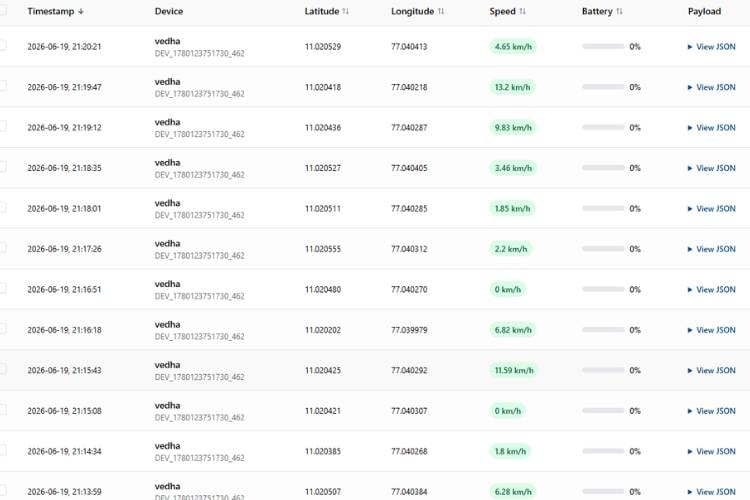Click Battery column sort icon
The height and width of the screenshot is (500, 750).
coord(619,11)
